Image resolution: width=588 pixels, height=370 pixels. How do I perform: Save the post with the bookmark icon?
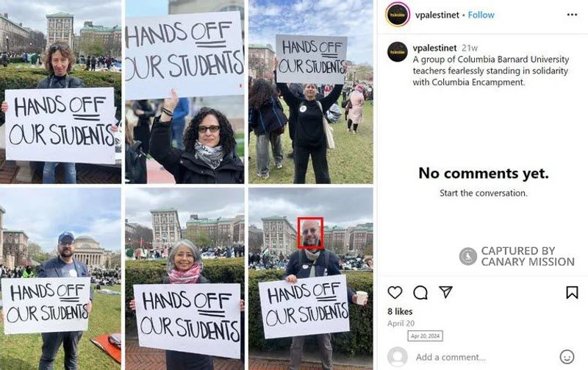coord(572,292)
